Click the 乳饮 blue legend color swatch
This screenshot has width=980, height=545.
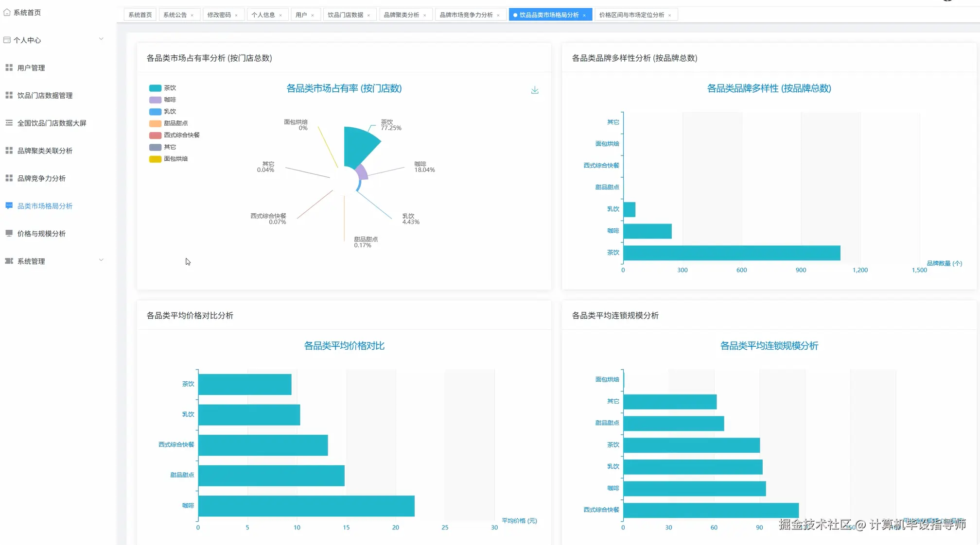coord(155,112)
